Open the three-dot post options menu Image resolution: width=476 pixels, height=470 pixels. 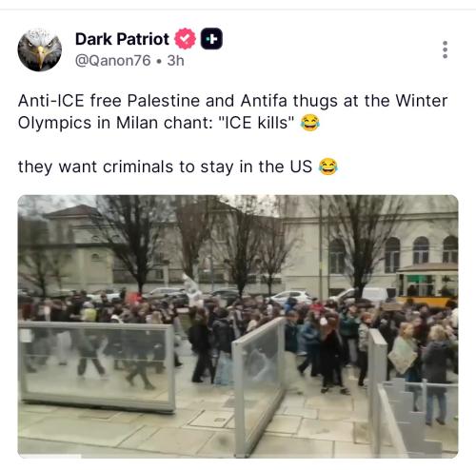point(445,49)
